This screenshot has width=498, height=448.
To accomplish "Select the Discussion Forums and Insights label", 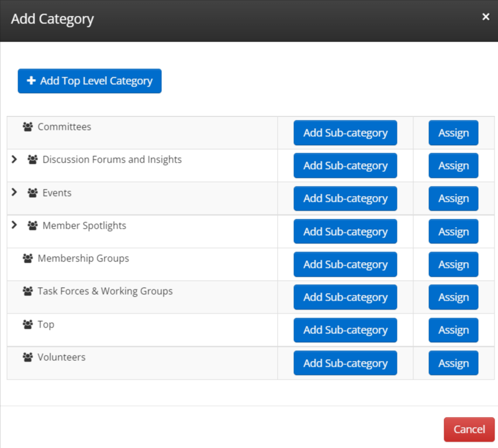I will coord(112,160).
